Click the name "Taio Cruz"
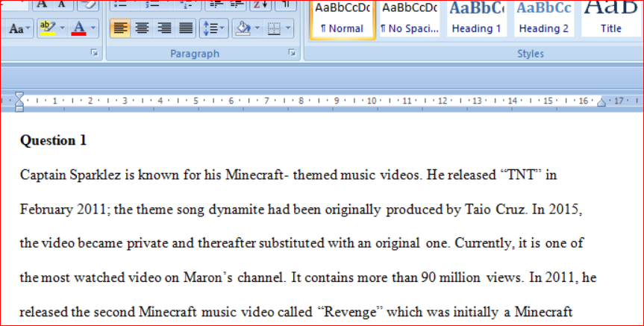Image resolution: width=644 pixels, height=326 pixels. (495, 210)
